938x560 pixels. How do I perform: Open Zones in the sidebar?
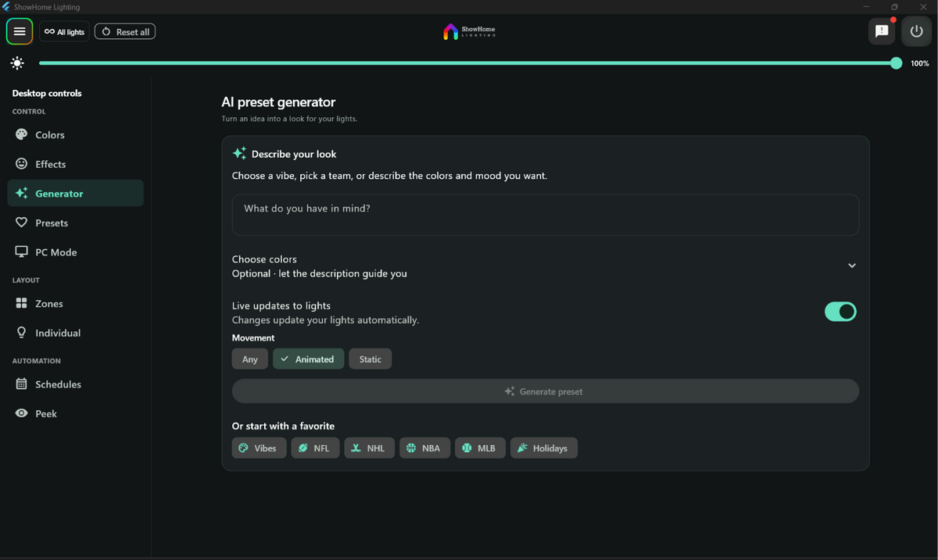75,303
